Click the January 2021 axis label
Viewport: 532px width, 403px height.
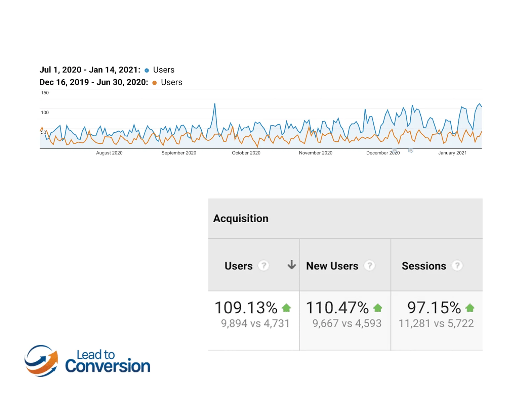tap(452, 153)
